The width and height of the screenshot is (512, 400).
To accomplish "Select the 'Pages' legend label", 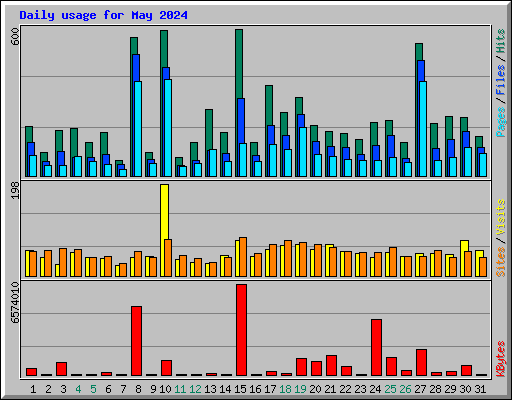I will tap(501, 122).
